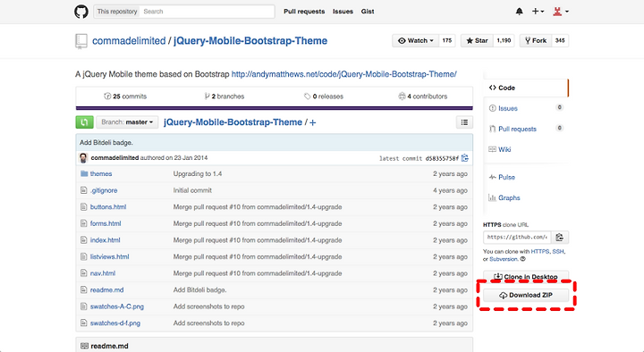Fork this repository

(x=536, y=40)
